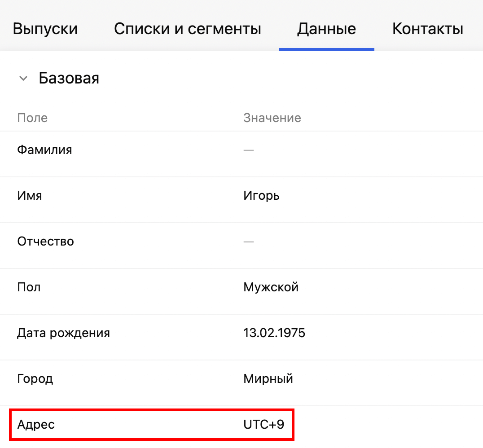Click the empty Фамилия value dash
Screen dimensions: 483x448
pyautogui.click(x=249, y=150)
